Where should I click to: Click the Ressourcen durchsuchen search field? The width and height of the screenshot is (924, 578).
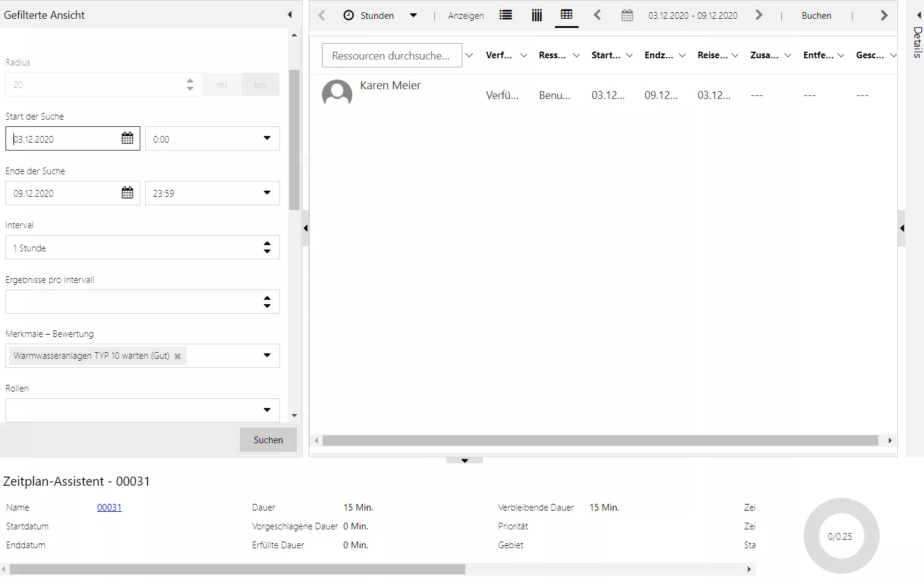(391, 55)
